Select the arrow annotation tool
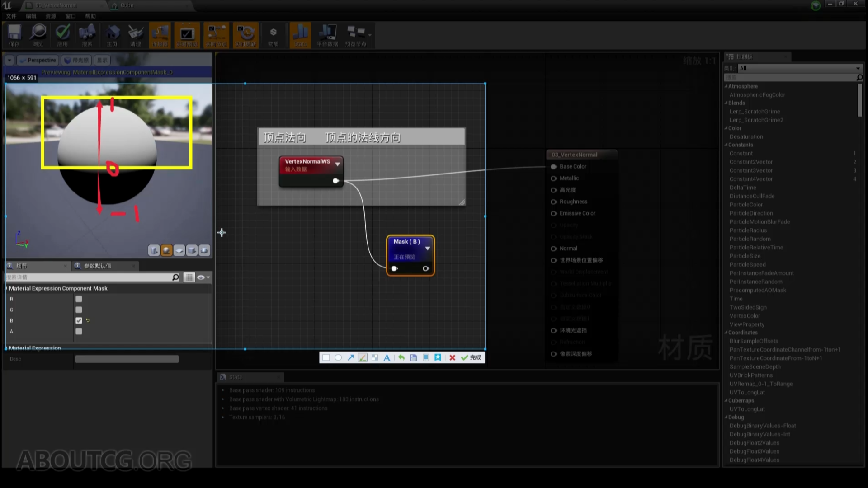This screenshot has height=488, width=868. point(350,357)
